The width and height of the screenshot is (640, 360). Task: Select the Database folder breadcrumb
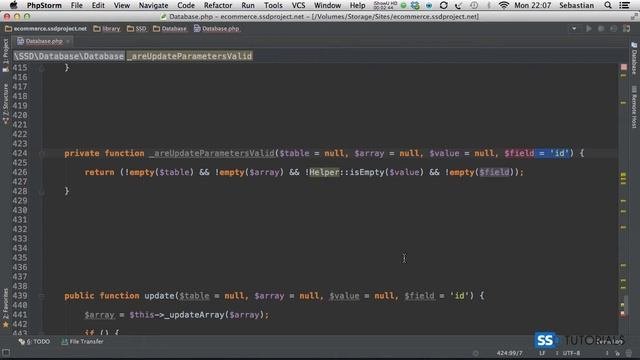coord(170,29)
